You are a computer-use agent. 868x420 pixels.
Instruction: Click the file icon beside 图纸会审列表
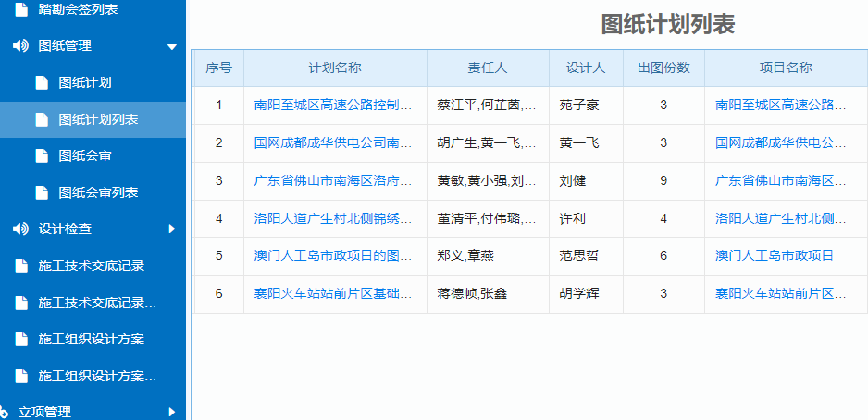click(41, 192)
